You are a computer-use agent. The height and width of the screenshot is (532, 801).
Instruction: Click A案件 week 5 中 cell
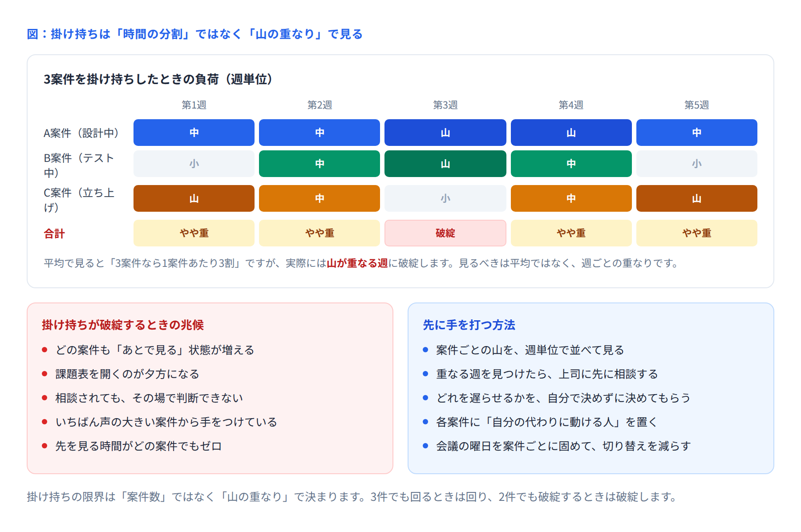(697, 133)
